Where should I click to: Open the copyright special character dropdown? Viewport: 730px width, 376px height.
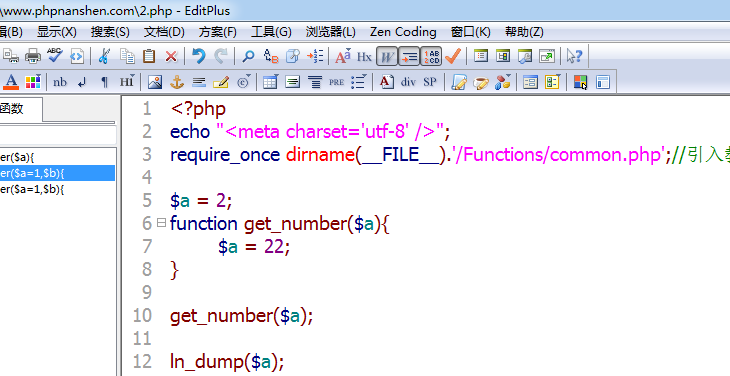(x=243, y=82)
